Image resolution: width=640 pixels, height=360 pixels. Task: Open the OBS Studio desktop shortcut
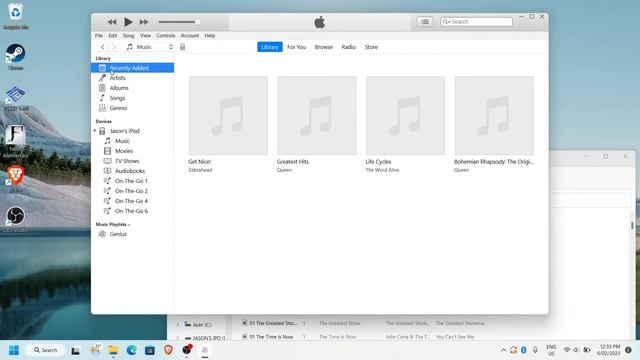pos(16,220)
